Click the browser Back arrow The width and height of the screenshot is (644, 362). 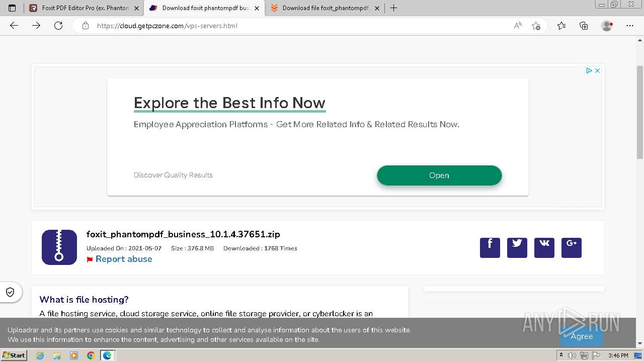point(14,26)
